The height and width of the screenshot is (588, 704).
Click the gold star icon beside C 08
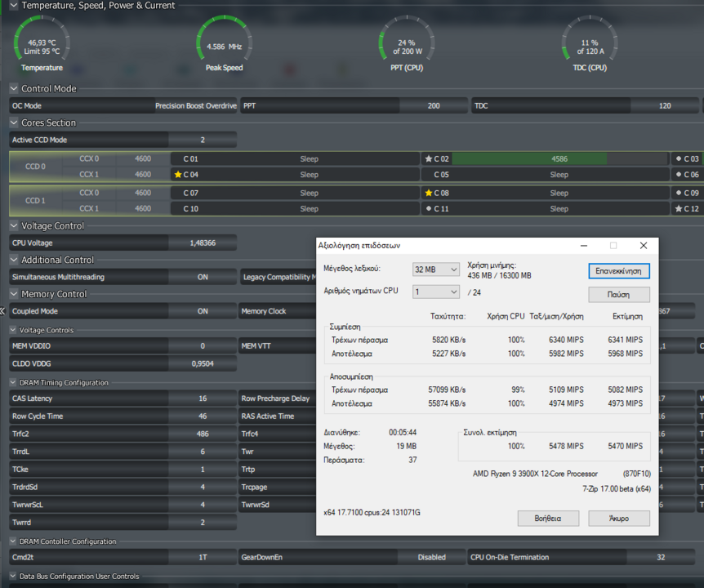tap(428, 194)
